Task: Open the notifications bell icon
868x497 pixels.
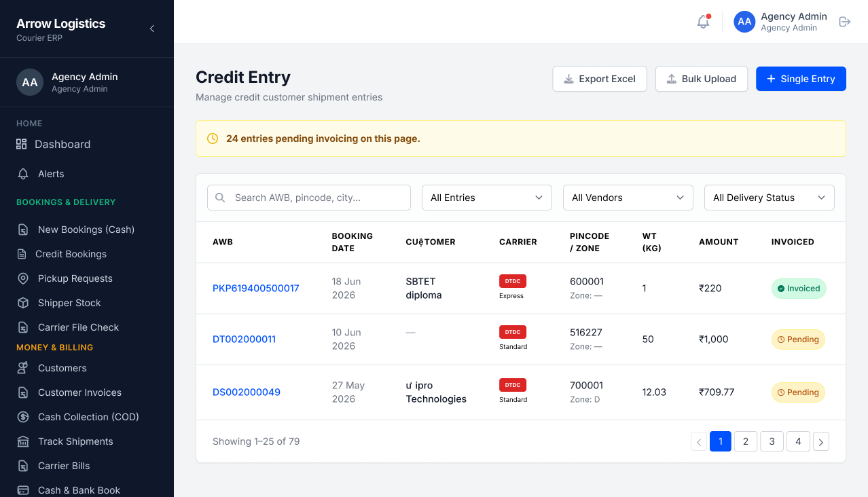Action: (x=703, y=22)
